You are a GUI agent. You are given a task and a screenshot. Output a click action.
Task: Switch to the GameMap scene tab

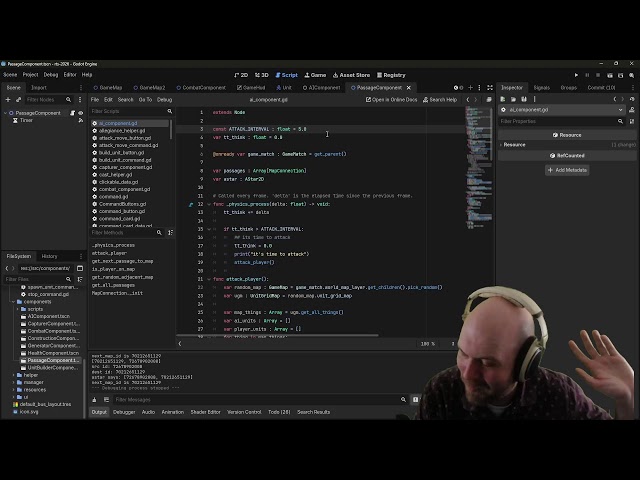pos(108,88)
